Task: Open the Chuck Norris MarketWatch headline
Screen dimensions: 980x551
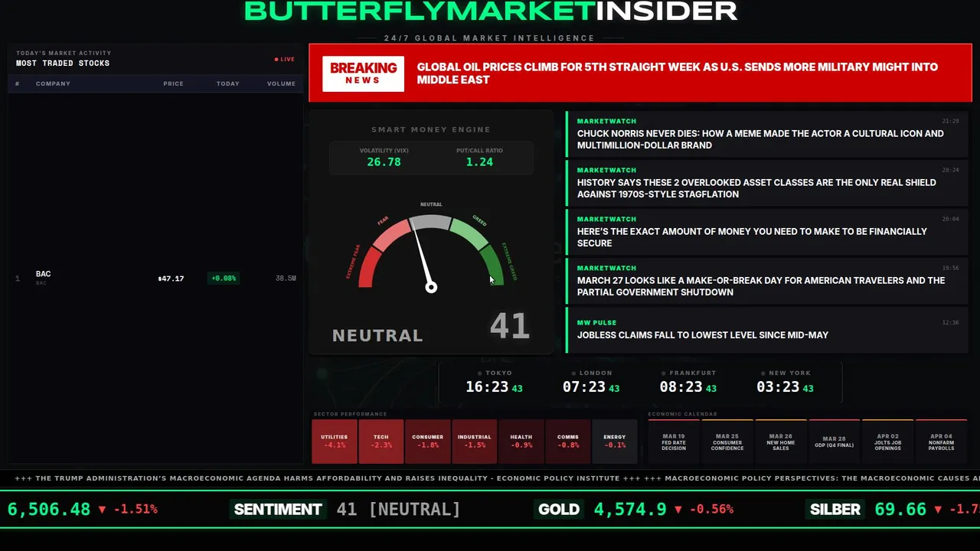Action: pyautogui.click(x=767, y=133)
